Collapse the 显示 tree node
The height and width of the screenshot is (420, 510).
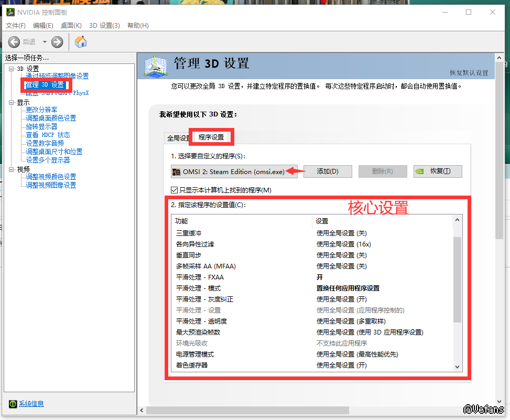coord(12,103)
